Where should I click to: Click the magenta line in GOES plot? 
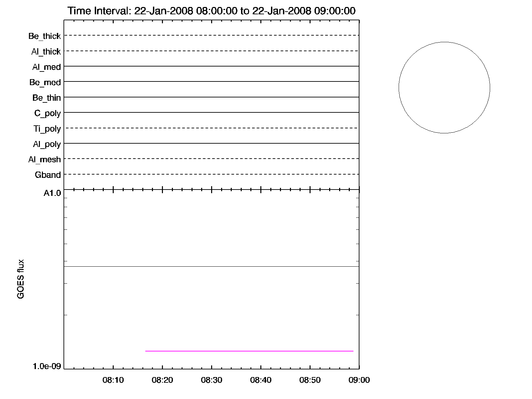[x=249, y=351]
